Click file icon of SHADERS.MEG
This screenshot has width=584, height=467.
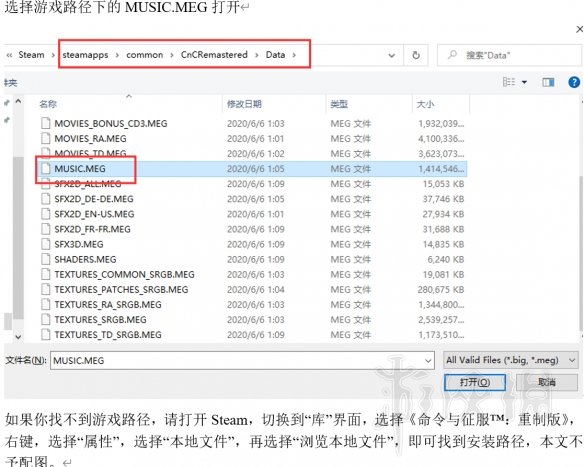[x=45, y=259]
